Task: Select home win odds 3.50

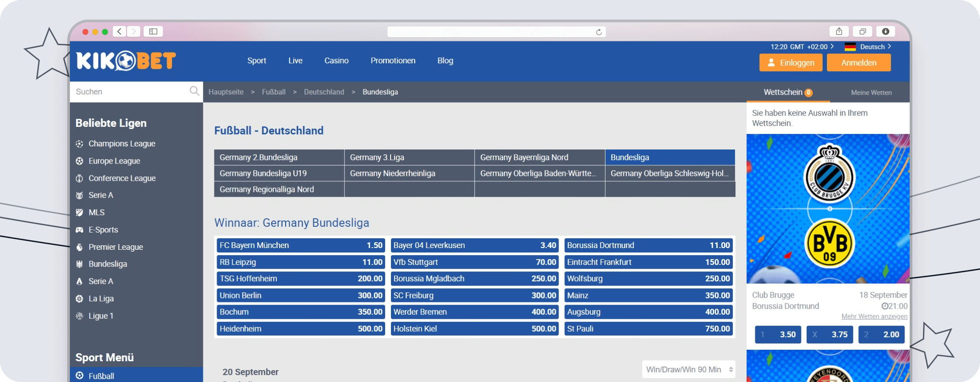Action: pyautogui.click(x=777, y=335)
